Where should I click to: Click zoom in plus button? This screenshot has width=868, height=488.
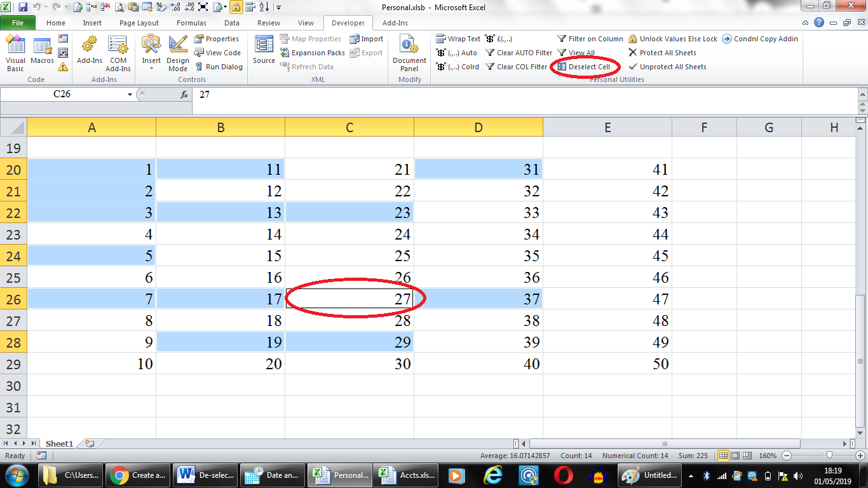point(860,456)
